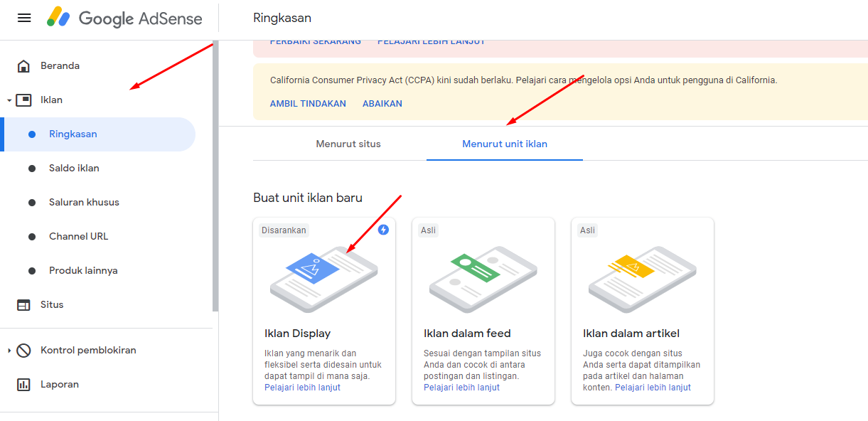Image resolution: width=868 pixels, height=421 pixels.
Task: Click the Google AdSense logo
Action: pos(124,18)
